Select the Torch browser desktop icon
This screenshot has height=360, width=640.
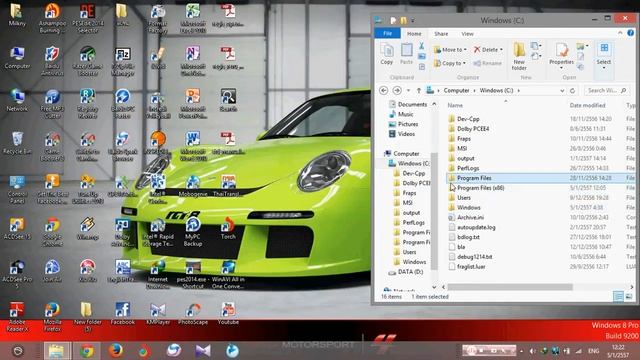(x=228, y=229)
